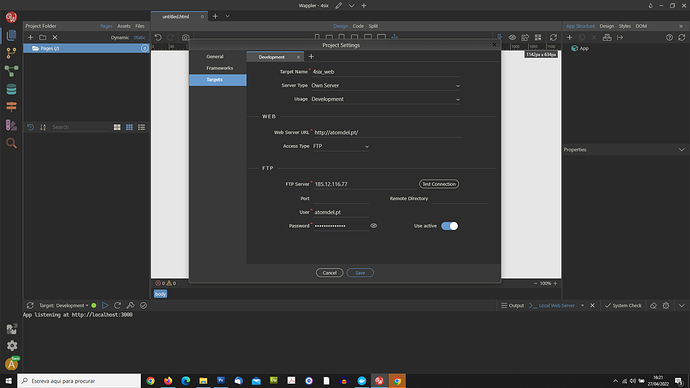Open the Git Manager sidebar icon

(x=11, y=53)
